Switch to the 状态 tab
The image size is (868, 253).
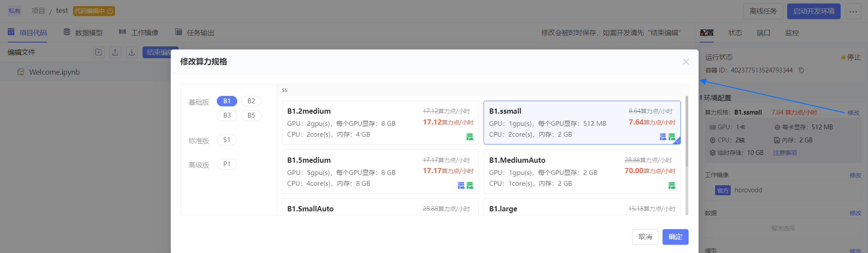pyautogui.click(x=735, y=33)
